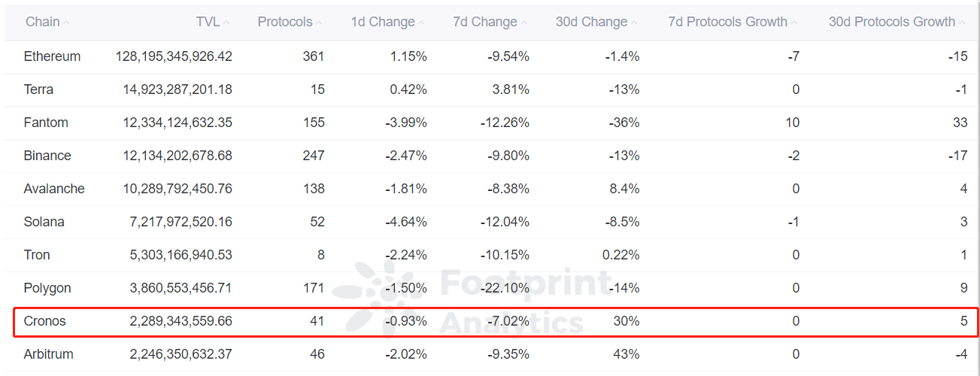Viewport: 980px width, 376px height.
Task: Click the sort arrow beside Chain header
Action: point(67,23)
